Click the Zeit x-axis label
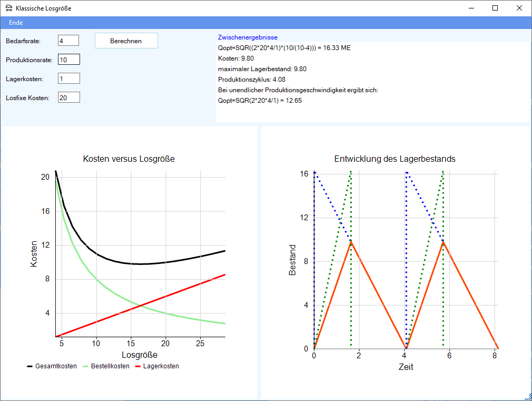532x401 pixels. (406, 367)
